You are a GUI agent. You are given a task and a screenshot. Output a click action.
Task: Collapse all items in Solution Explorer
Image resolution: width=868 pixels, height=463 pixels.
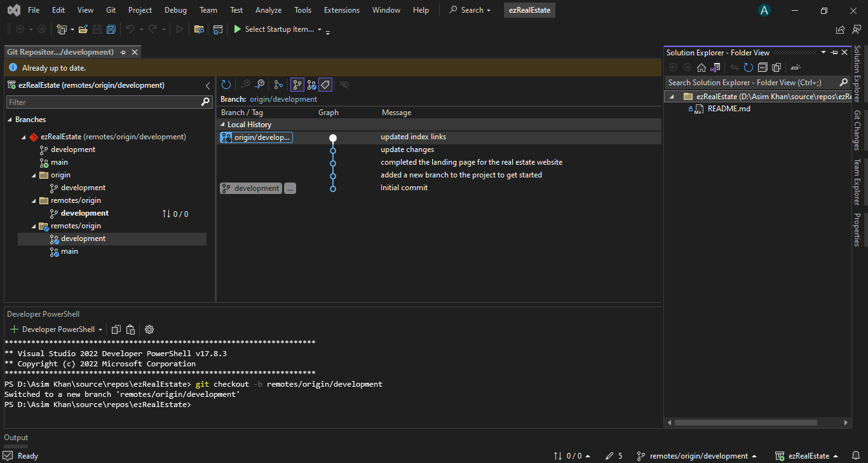click(762, 67)
